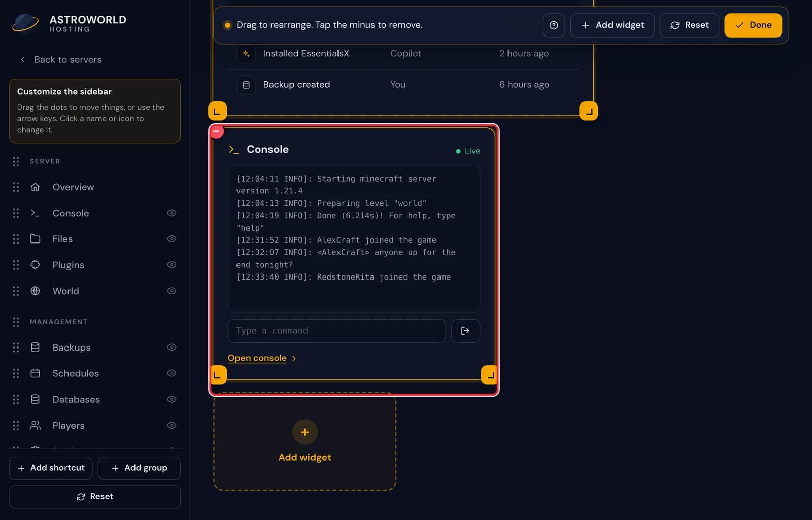This screenshot has width=812, height=520.
Task: Add a group to the sidebar
Action: [139, 468]
